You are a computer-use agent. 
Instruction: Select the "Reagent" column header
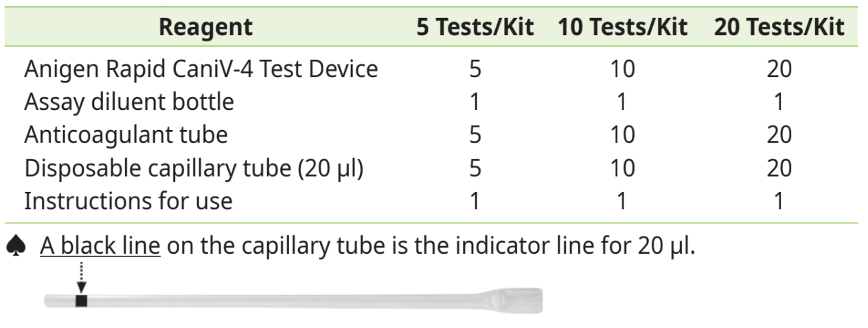coord(205,28)
